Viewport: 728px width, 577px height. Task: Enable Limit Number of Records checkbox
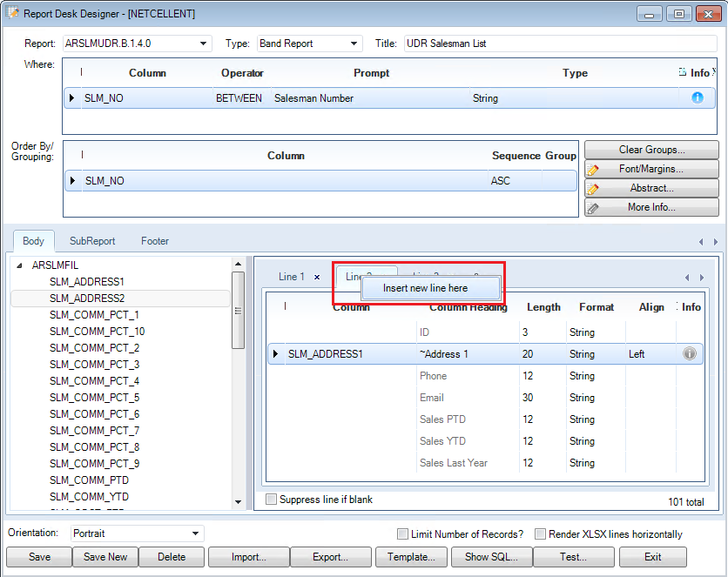click(402, 533)
